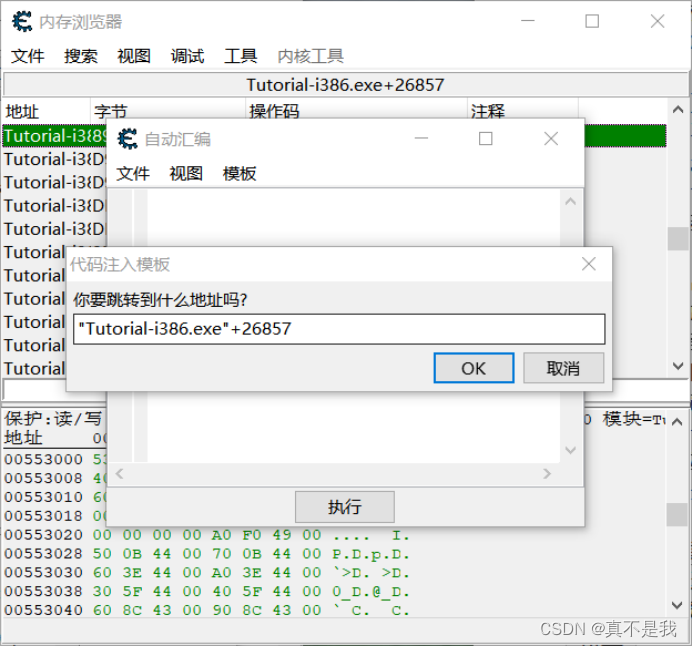Click hex address 00553010

(43, 497)
